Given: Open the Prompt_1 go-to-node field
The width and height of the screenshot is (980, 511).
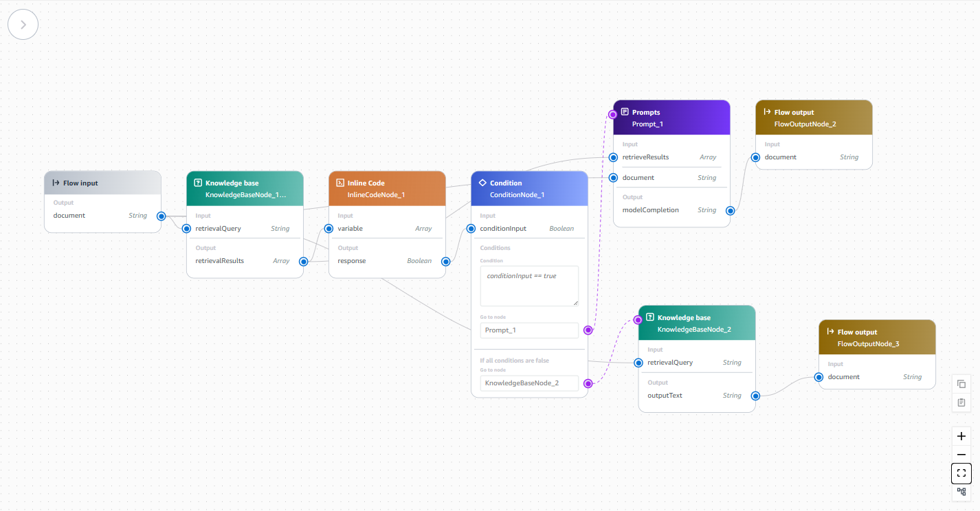Looking at the screenshot, I should [529, 330].
